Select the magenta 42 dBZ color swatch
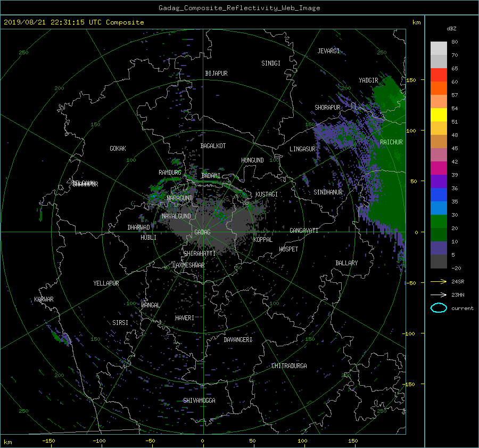This screenshot has height=448, width=479. tap(439, 168)
